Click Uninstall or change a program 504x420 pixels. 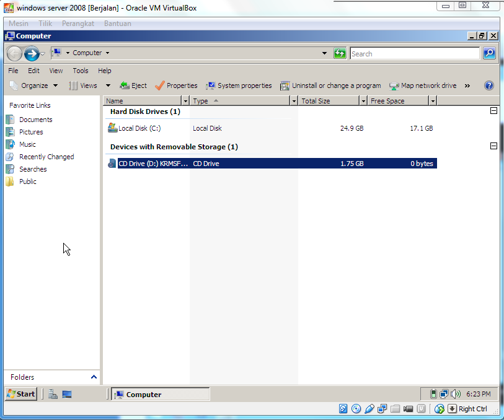pos(330,85)
